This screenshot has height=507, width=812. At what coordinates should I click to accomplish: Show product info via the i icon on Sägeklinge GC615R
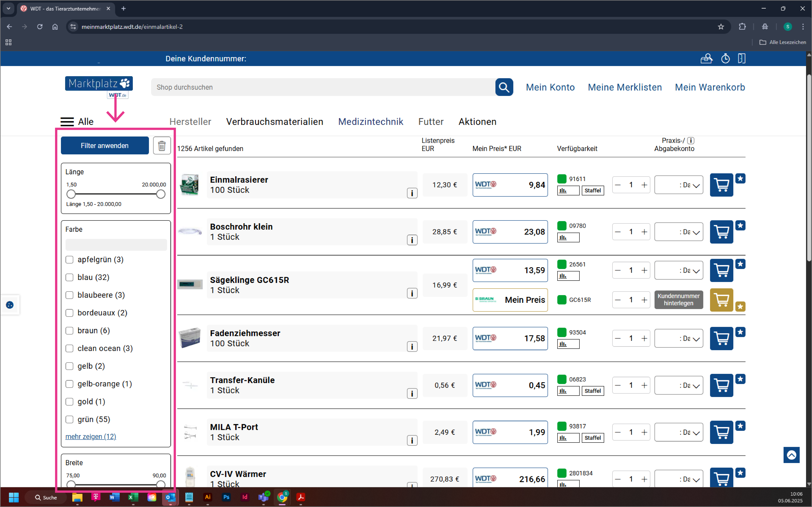coord(412,293)
